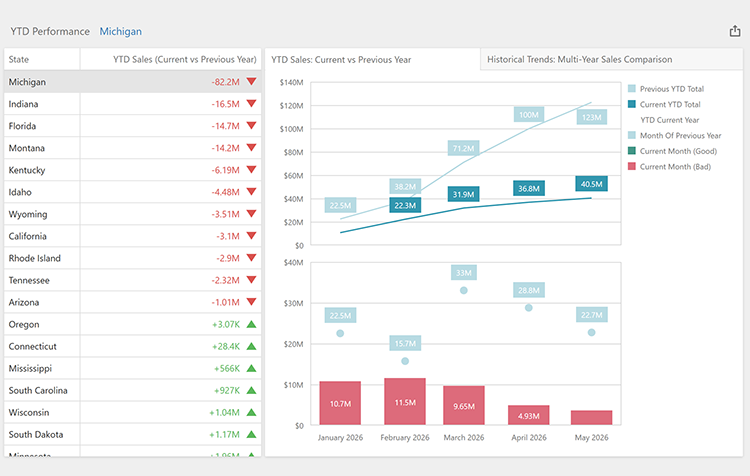Click the 36.8M current YTD data label
This screenshot has width=750, height=476.
coord(529,188)
